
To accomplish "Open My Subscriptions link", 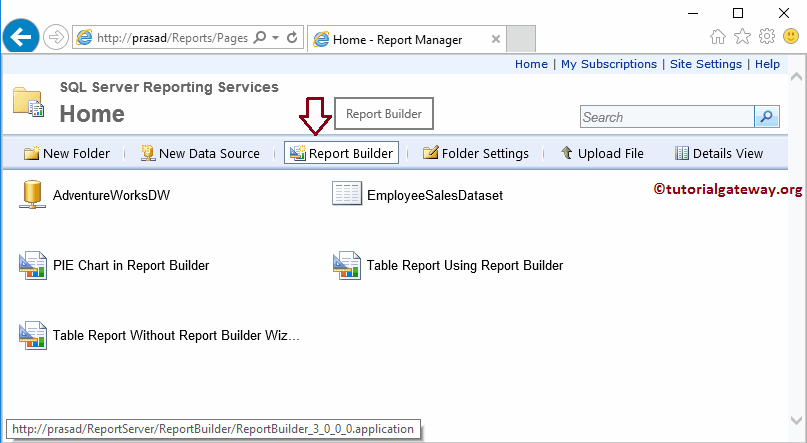I will click(609, 64).
